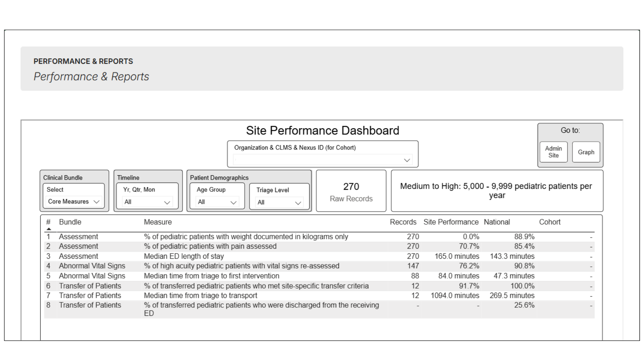644x362 pixels.
Task: Click the National column header
Action: [496, 222]
